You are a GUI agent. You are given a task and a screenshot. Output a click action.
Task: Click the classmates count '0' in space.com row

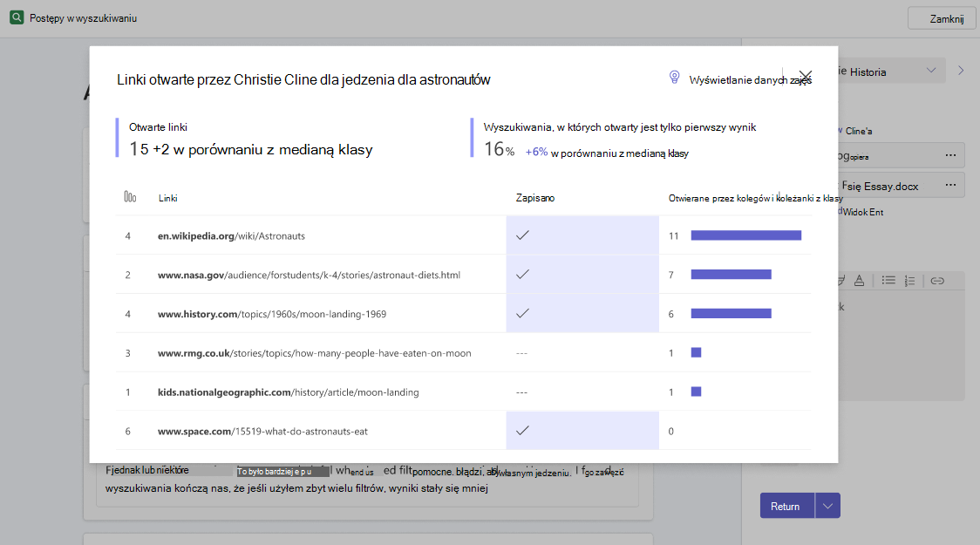pyautogui.click(x=671, y=432)
